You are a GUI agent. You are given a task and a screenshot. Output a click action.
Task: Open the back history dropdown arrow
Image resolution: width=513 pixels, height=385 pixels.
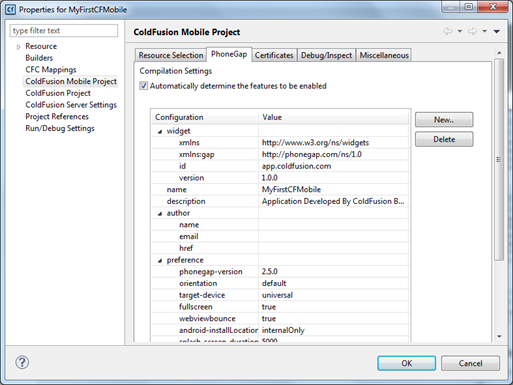pyautogui.click(x=460, y=31)
